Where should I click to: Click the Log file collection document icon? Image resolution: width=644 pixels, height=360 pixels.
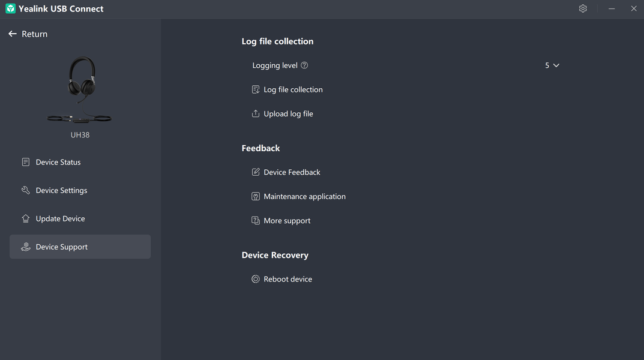(256, 89)
